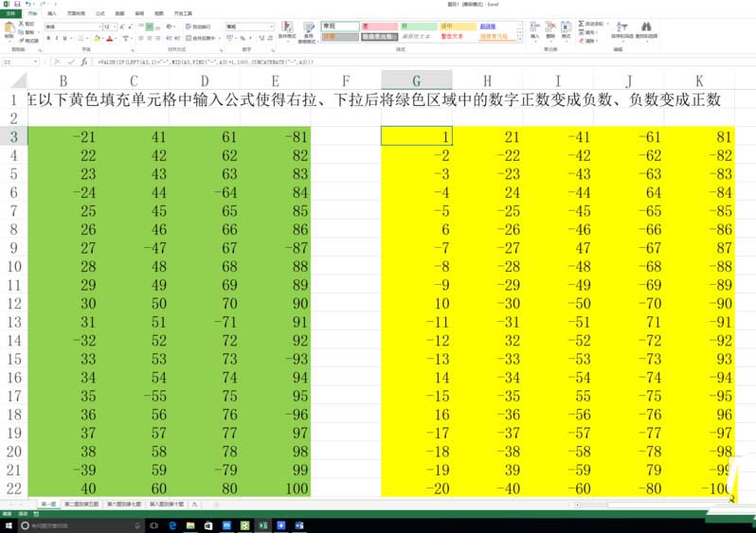The height and width of the screenshot is (533, 756).
Task: Click the Format Painter brush icon
Action: point(21,41)
